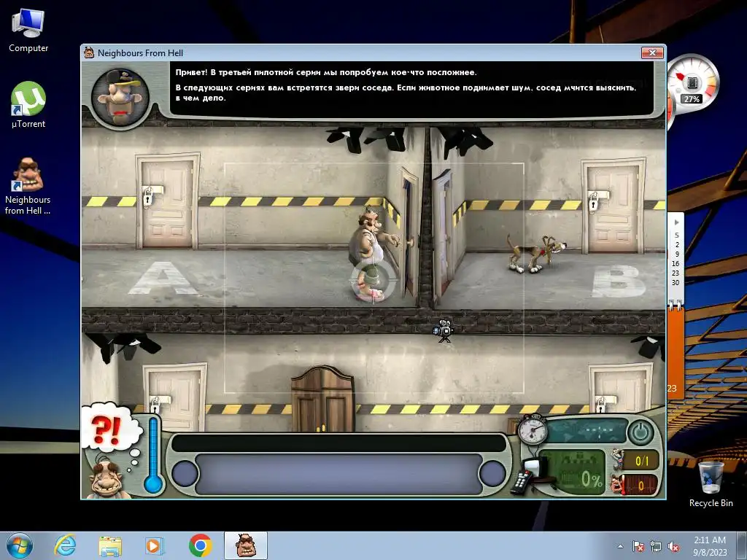Click the blue anger thermometer
747x560 pixels.
click(x=153, y=455)
